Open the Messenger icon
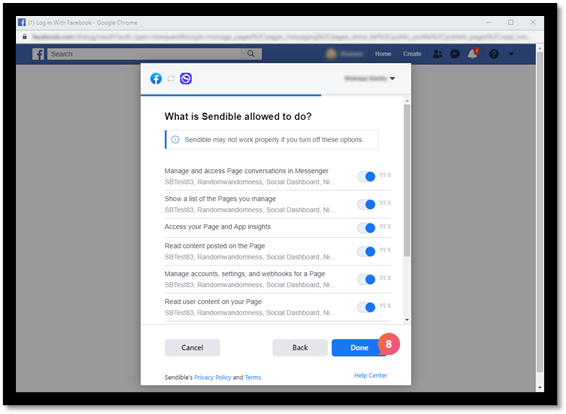Screen dimensions: 566x414 click(x=455, y=54)
